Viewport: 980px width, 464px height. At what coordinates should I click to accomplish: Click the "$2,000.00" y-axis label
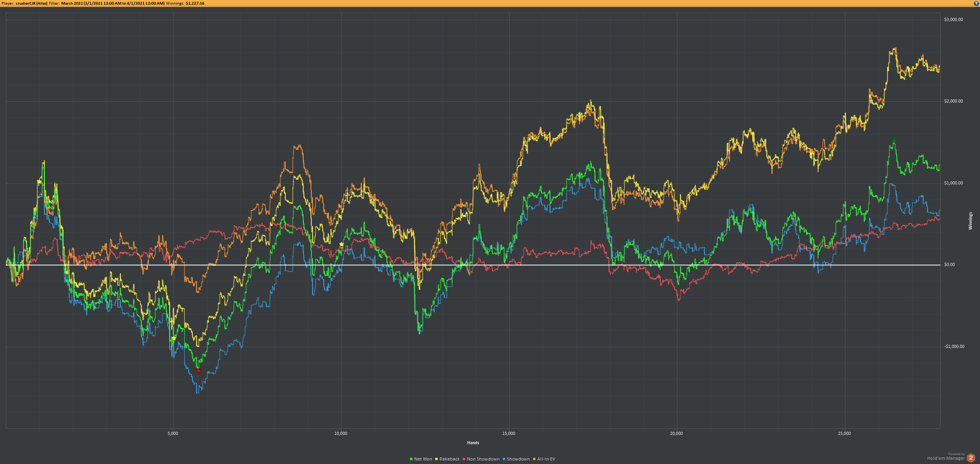click(x=953, y=101)
